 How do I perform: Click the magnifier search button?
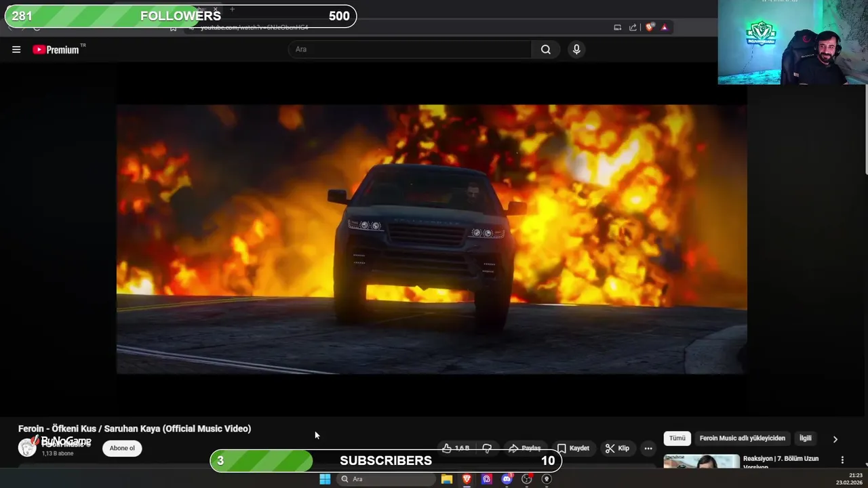[546, 49]
